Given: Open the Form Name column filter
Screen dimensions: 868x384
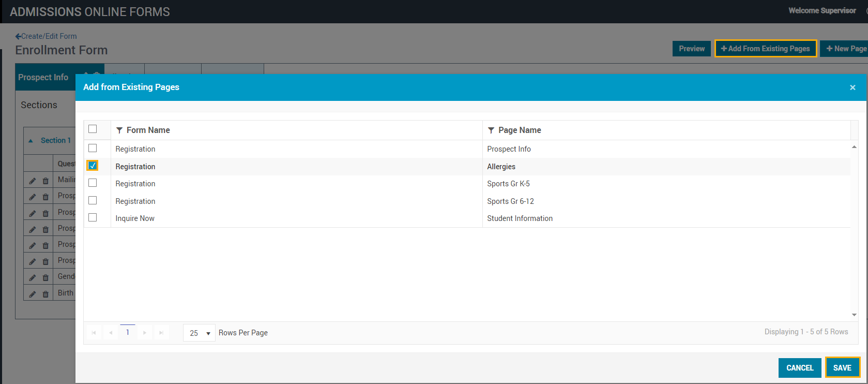Looking at the screenshot, I should tap(119, 130).
